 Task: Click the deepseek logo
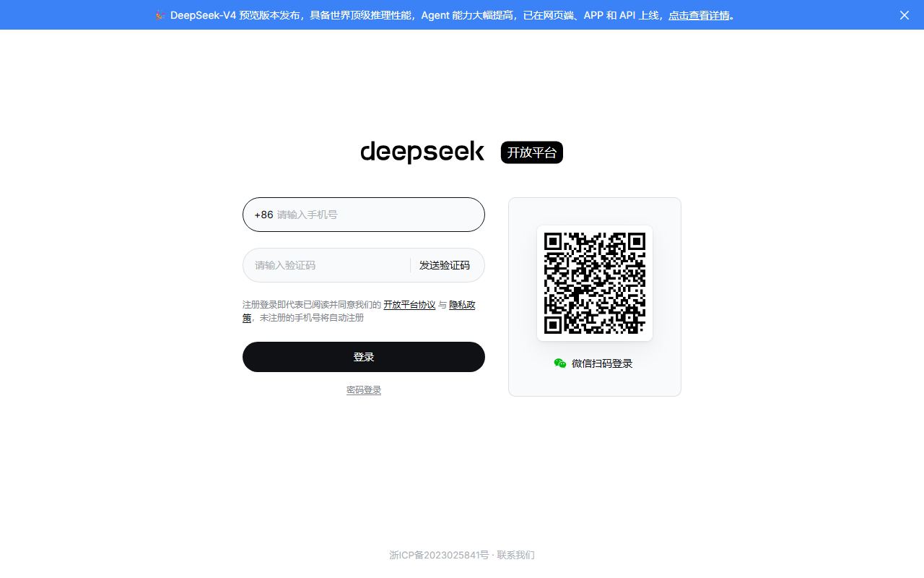pyautogui.click(x=422, y=152)
